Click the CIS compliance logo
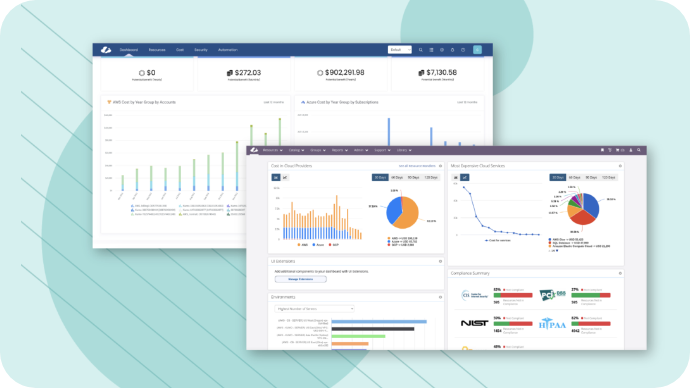 pyautogui.click(x=475, y=295)
